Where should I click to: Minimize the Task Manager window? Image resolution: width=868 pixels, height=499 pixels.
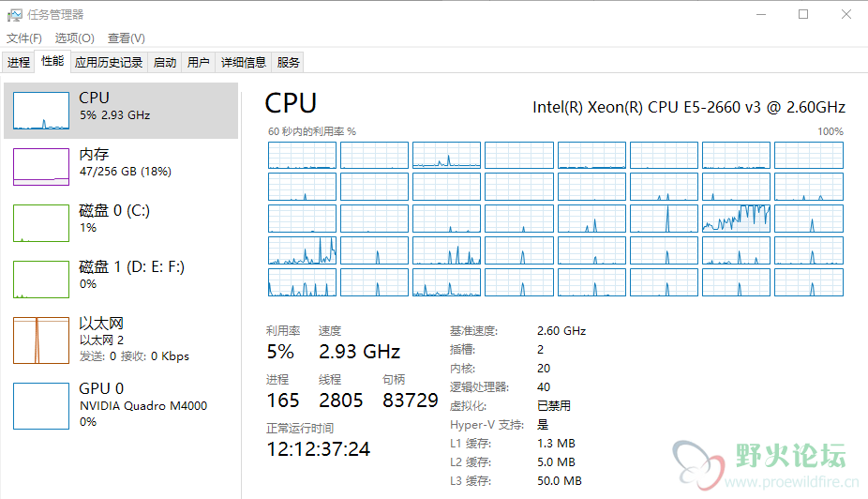(x=761, y=14)
